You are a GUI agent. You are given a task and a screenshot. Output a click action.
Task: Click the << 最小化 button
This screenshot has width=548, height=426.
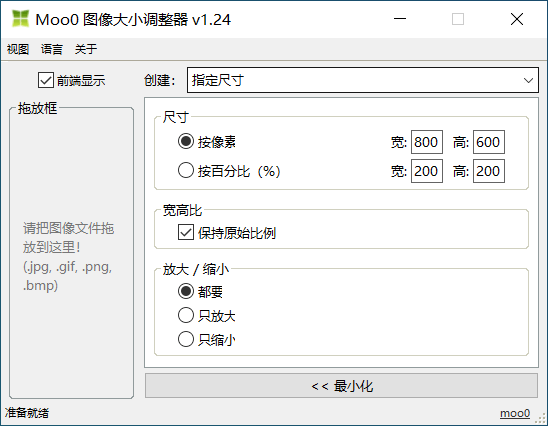[341, 386]
